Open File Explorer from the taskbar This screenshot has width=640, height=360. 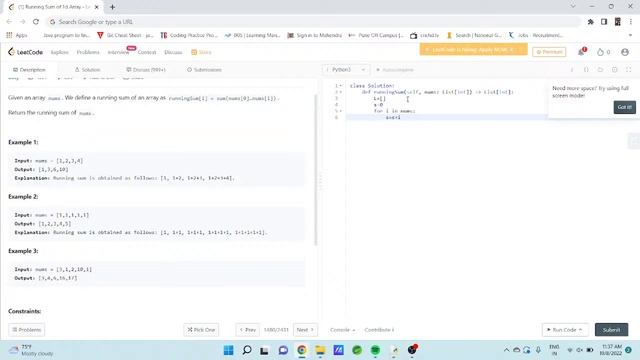[320, 350]
